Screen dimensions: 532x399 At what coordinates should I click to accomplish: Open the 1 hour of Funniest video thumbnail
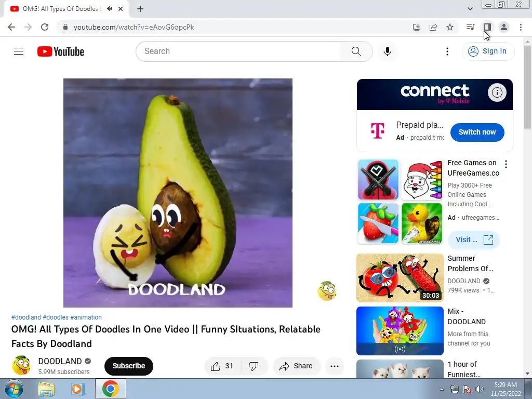click(400, 369)
